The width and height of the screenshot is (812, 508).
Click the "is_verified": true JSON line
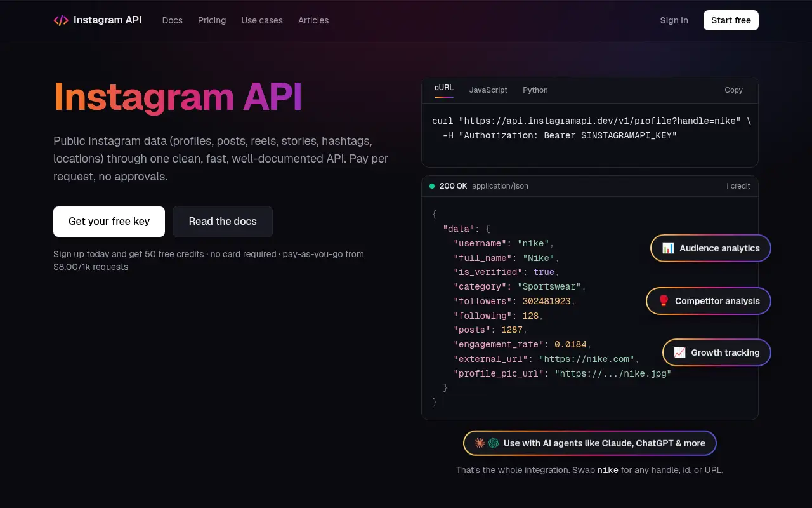click(x=506, y=272)
